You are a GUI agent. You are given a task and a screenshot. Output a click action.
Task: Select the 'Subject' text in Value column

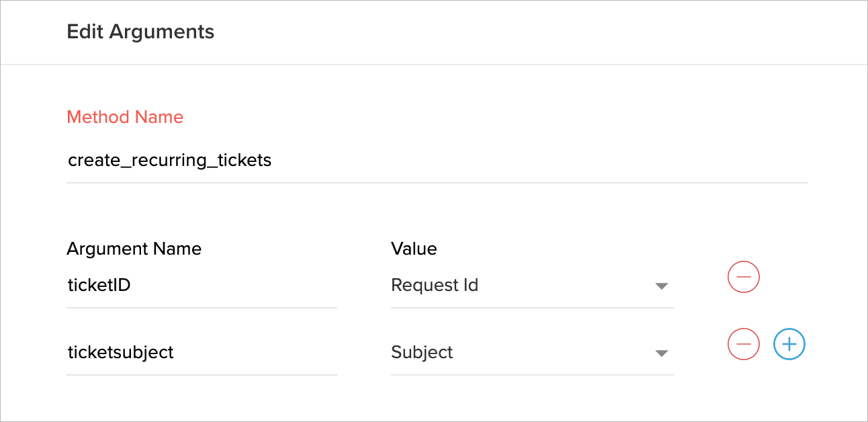422,353
